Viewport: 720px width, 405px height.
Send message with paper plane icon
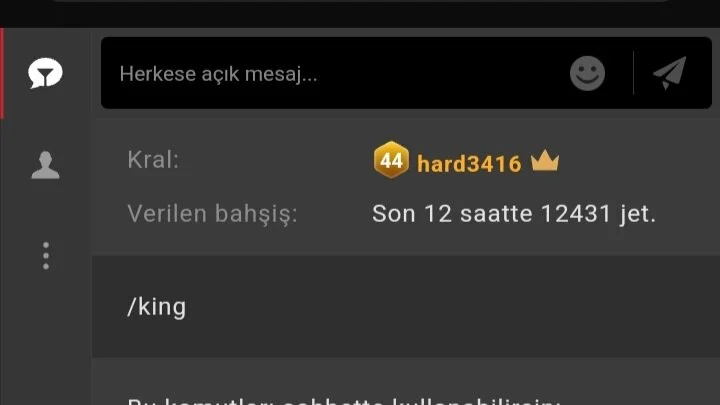(x=669, y=73)
